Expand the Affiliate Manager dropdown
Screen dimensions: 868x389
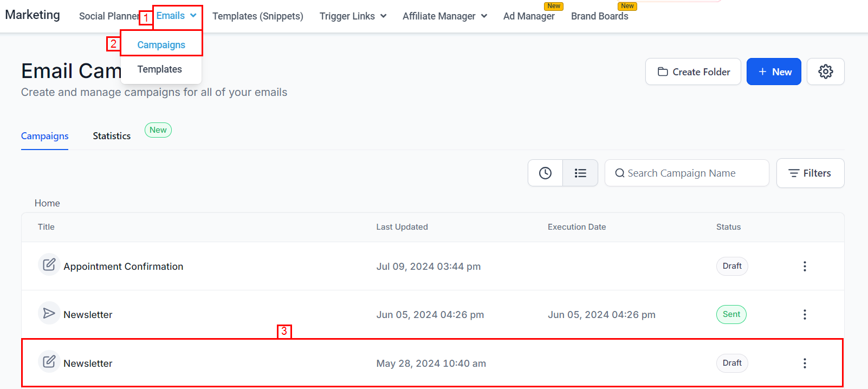pos(444,16)
